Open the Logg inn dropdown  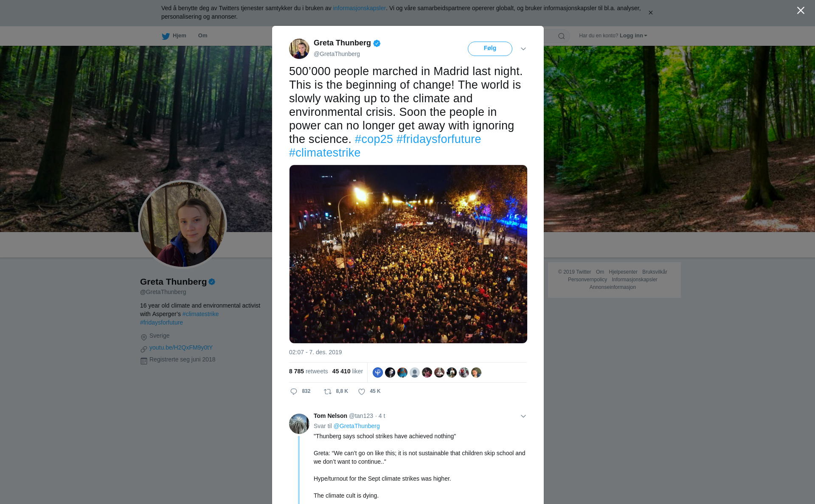coord(633,36)
